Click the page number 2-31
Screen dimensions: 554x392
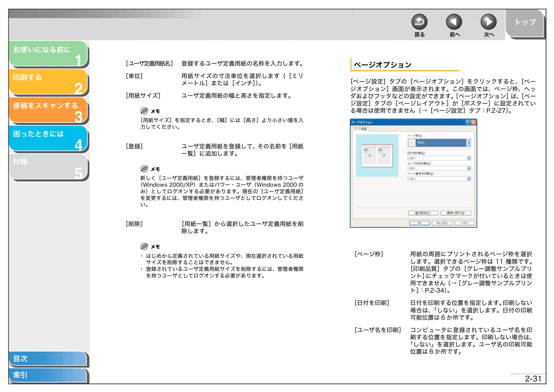coord(533,379)
